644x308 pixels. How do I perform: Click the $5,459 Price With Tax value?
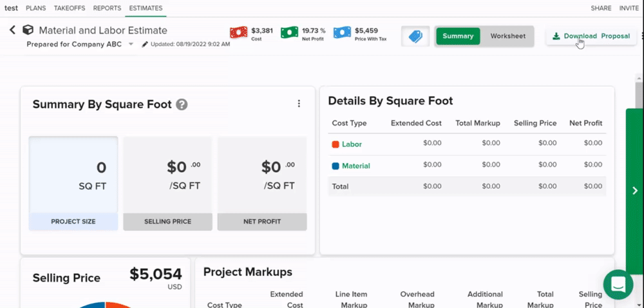(x=366, y=30)
